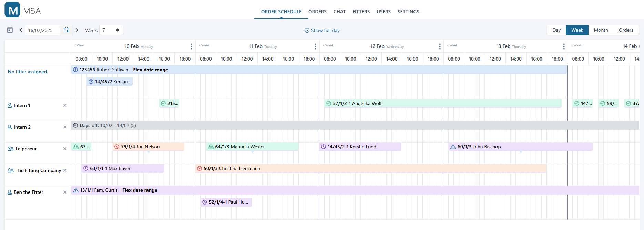Open 10 Feb Monday options menu
Screen dimensions: 644x230
pyautogui.click(x=192, y=46)
